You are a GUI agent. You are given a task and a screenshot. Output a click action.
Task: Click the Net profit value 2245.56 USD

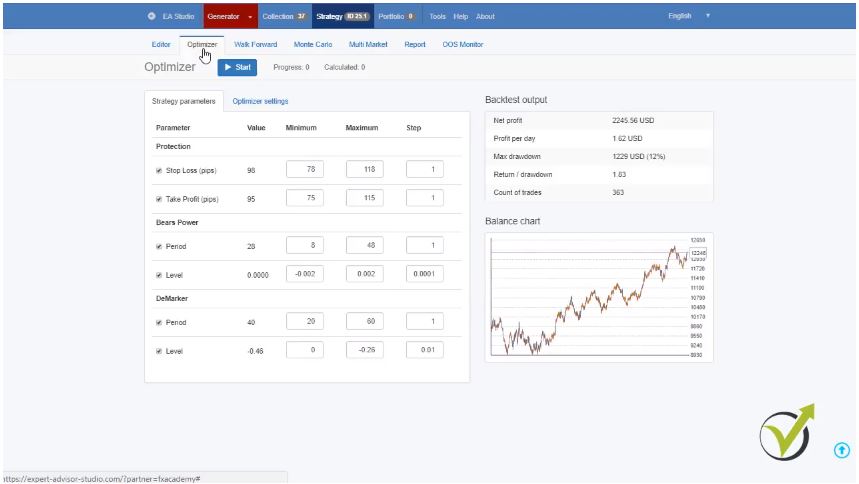[x=633, y=121]
